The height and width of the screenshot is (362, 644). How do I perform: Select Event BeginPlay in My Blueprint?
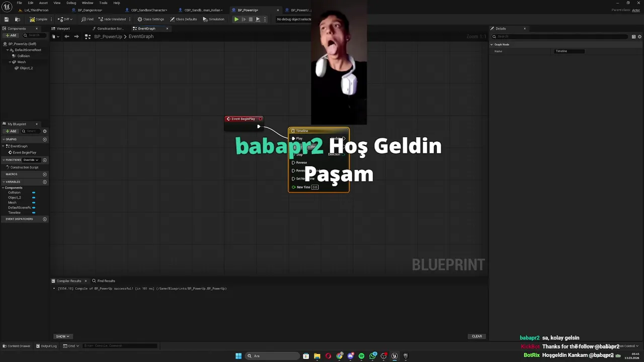tap(25, 152)
